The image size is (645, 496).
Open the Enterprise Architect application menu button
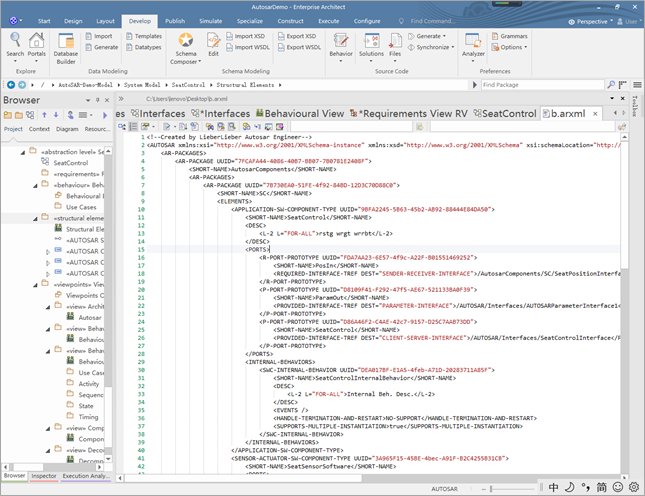[x=15, y=21]
